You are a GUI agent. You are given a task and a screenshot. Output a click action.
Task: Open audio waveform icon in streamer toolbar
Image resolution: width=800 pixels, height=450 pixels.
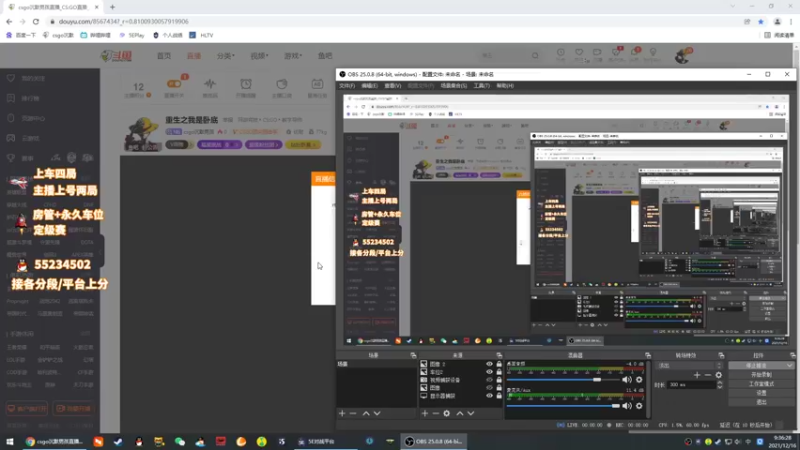tap(210, 84)
